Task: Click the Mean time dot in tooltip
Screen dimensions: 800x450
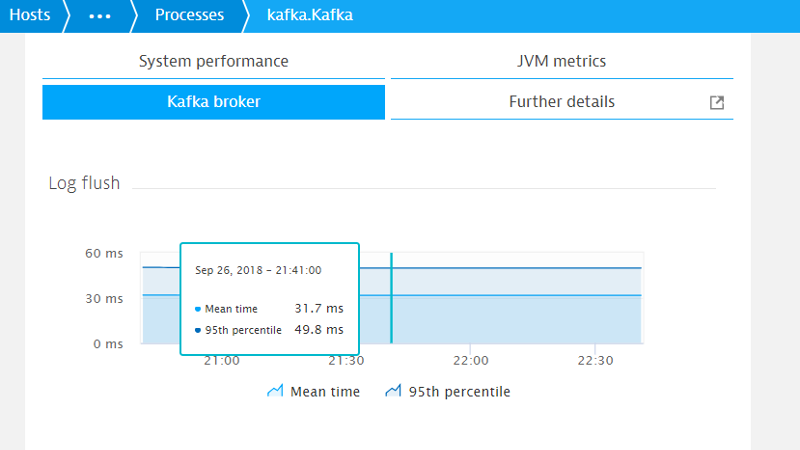Action: click(x=198, y=310)
